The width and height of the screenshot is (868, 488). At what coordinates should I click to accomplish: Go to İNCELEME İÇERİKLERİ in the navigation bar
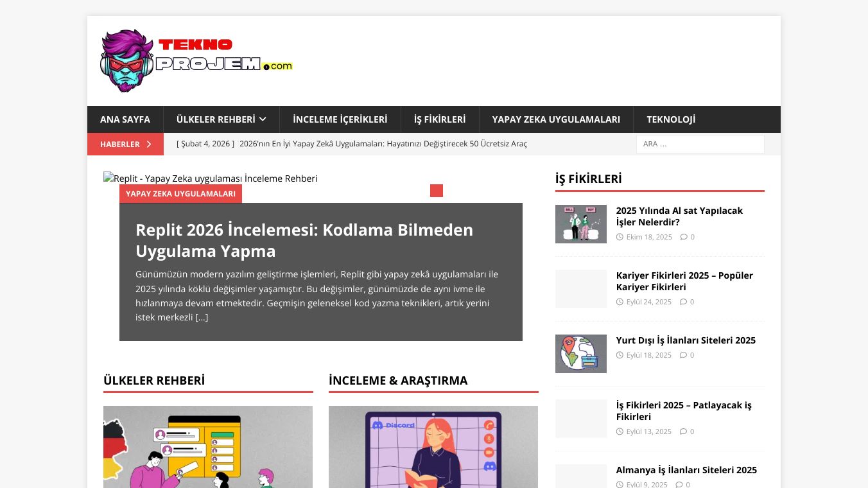(x=340, y=119)
